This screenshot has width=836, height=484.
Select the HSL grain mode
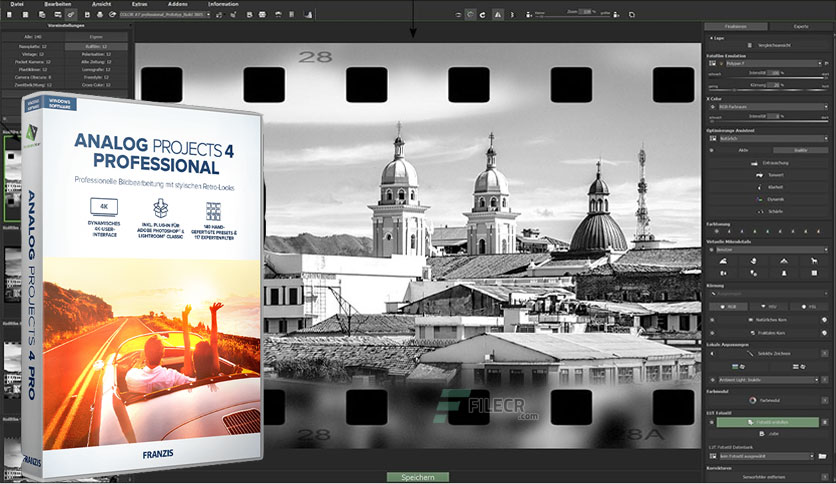point(809,306)
